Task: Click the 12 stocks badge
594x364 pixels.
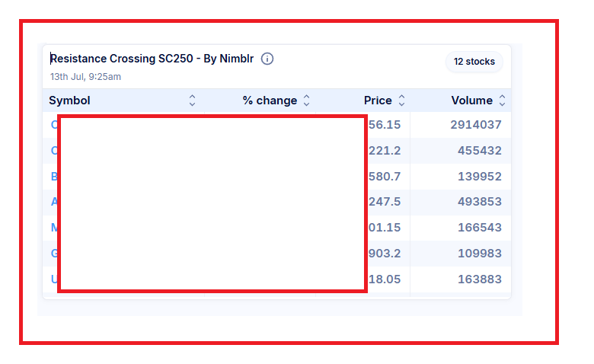Action: tap(474, 62)
